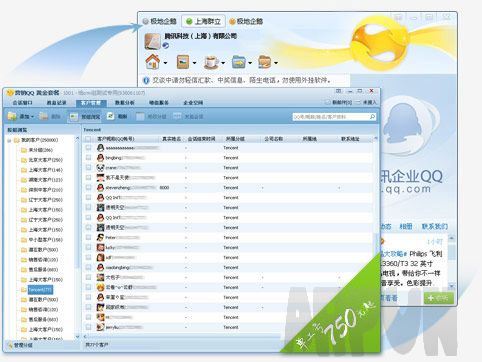Open the dropdown arrow beside the home icon
The image size is (482, 362).
click(x=165, y=63)
